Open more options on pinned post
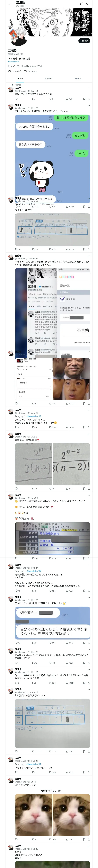Image resolution: width=98 pixels, height=868 pixels. point(89,88)
